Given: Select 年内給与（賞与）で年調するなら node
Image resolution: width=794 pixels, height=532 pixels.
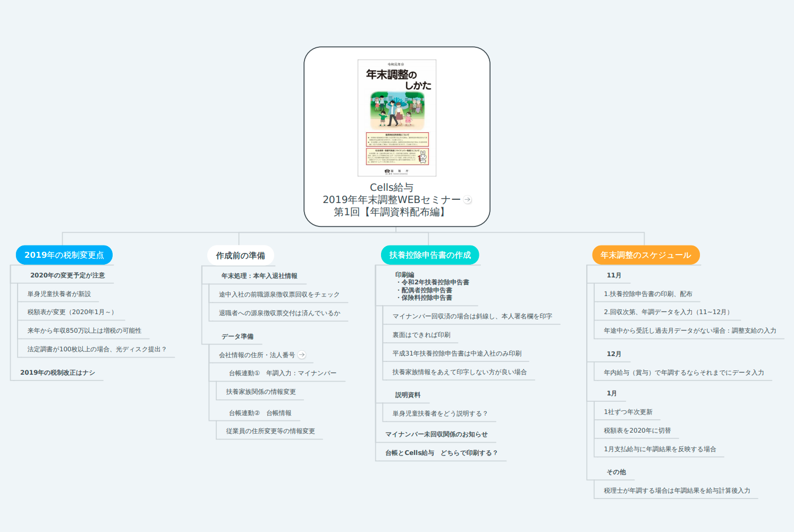Looking at the screenshot, I should pos(684,373).
